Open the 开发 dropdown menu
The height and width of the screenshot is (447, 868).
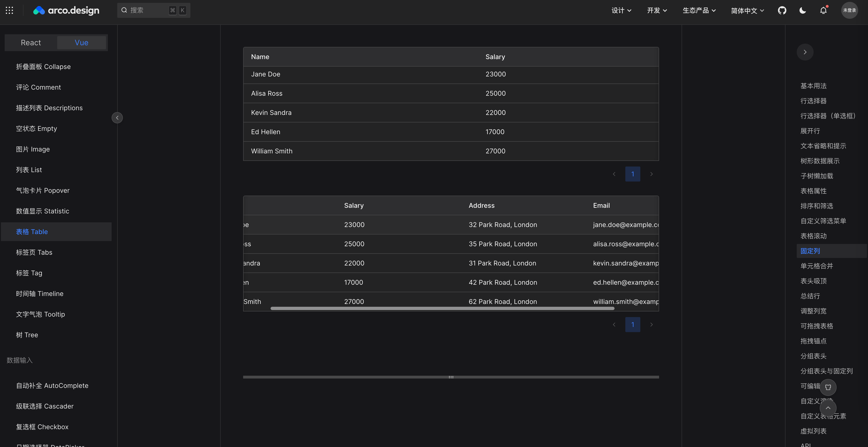(657, 11)
